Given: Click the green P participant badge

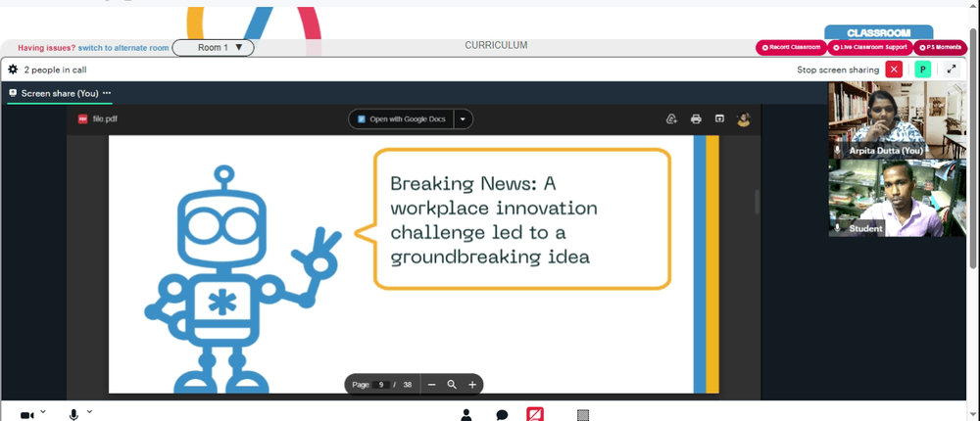Looking at the screenshot, I should coord(922,70).
